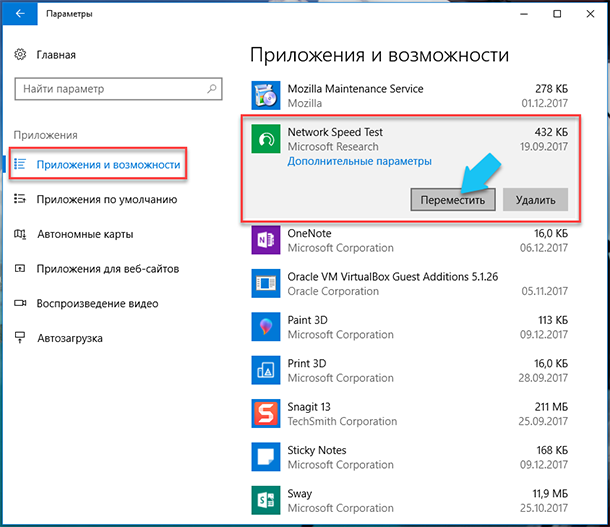Focus the Найти параметр search field
The image size is (610, 527).
click(x=118, y=89)
